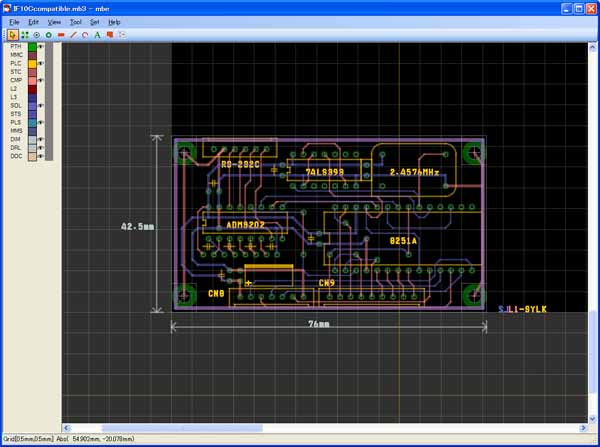This screenshot has height=447, width=600.
Task: Select the CN8 connector label
Action: point(216,294)
